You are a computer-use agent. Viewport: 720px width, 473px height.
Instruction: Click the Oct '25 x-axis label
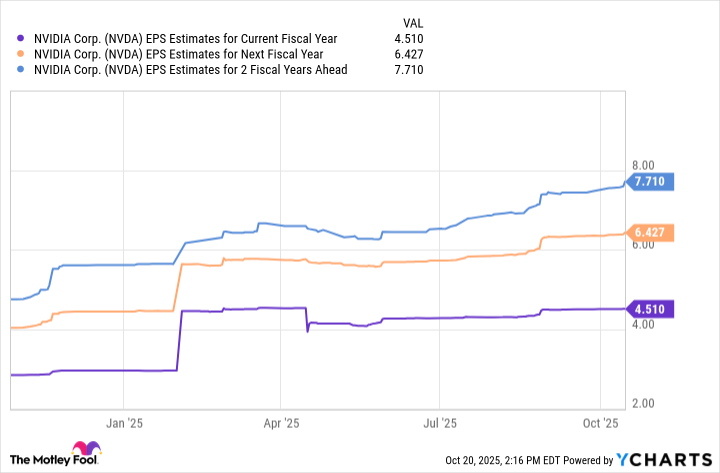click(x=600, y=424)
